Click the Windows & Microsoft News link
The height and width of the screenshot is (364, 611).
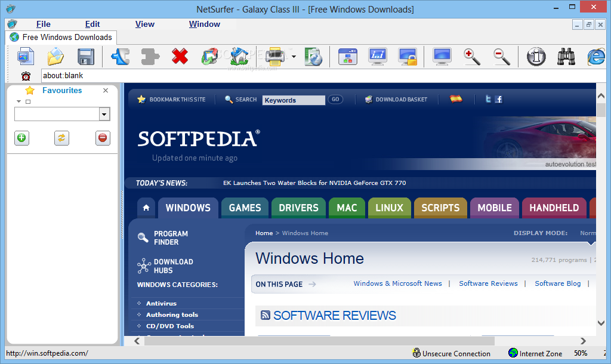pyautogui.click(x=398, y=283)
